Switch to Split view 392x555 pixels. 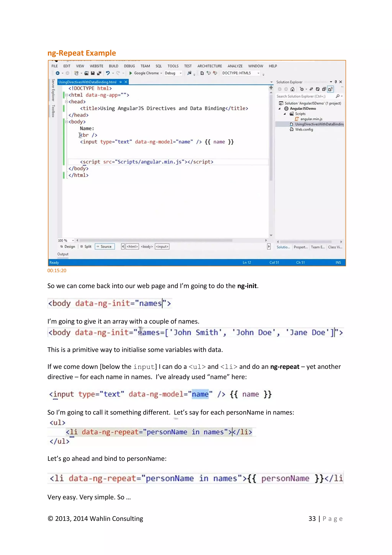coord(86,247)
